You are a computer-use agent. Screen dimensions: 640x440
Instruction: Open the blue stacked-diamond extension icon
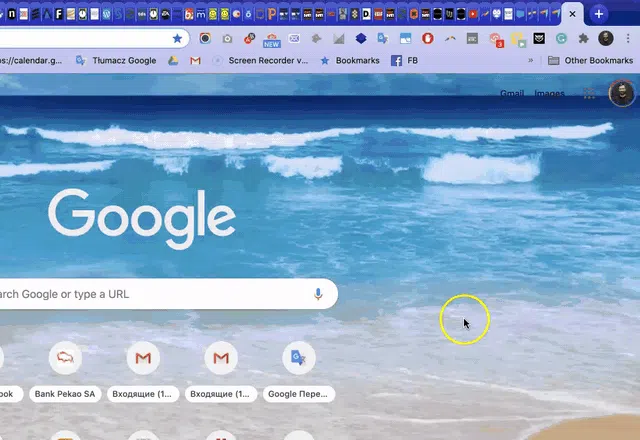[x=361, y=39]
